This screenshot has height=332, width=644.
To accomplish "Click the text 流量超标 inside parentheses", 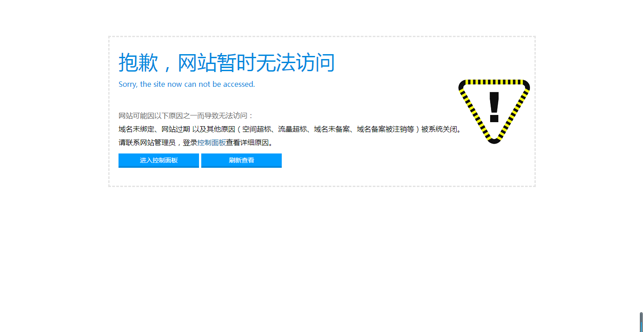I will coord(292,129).
